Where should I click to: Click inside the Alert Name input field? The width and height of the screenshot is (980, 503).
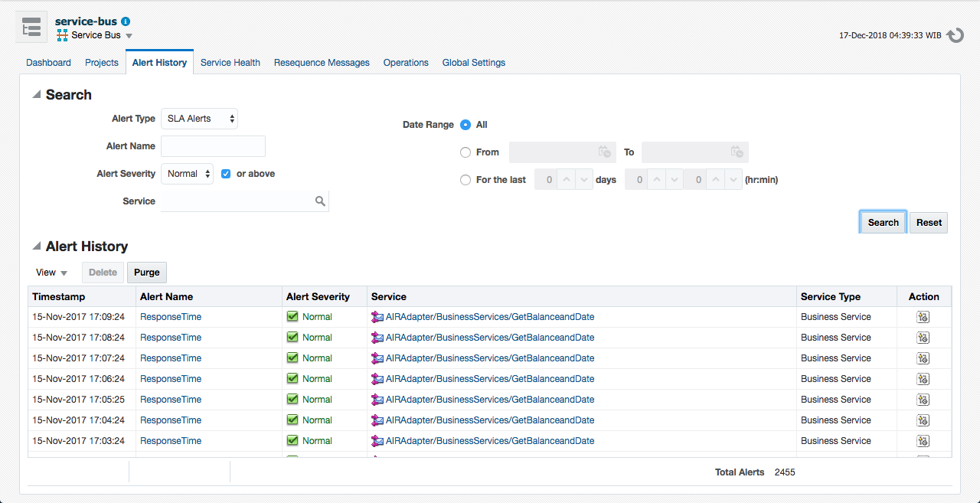(213, 145)
